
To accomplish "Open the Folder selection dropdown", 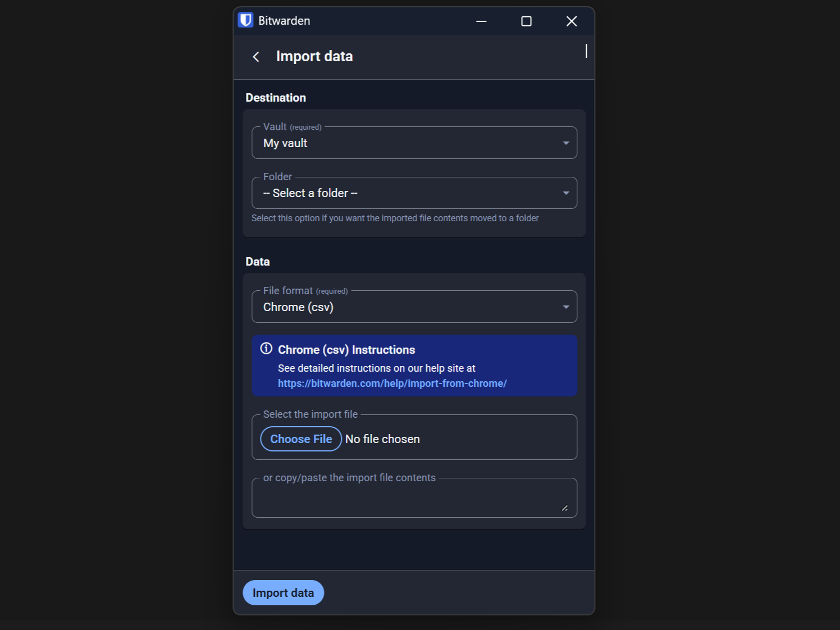I will coord(414,193).
